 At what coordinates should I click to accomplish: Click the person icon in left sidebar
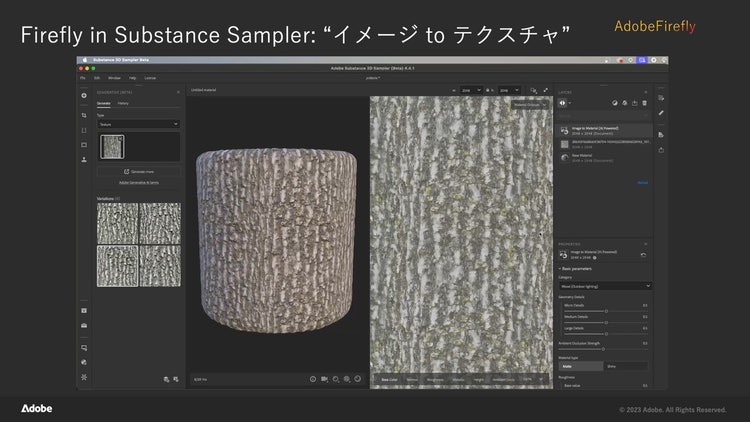pyautogui.click(x=84, y=159)
